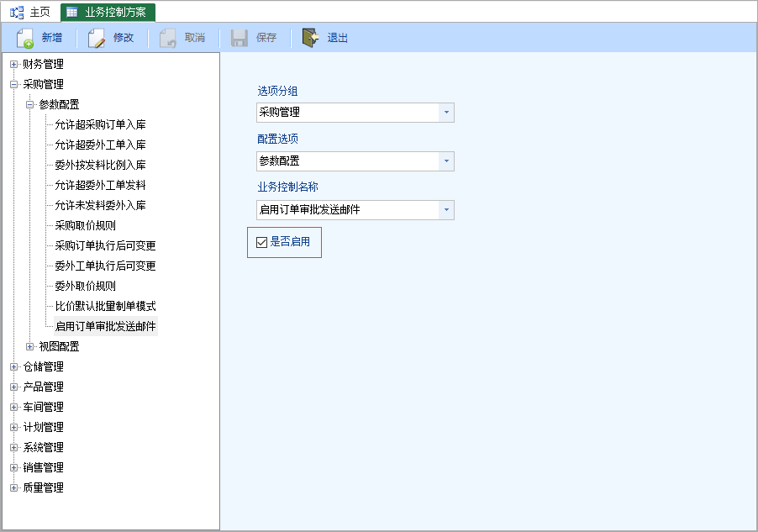
Task: Open the 选项分组 dropdown arrow
Action: click(446, 113)
